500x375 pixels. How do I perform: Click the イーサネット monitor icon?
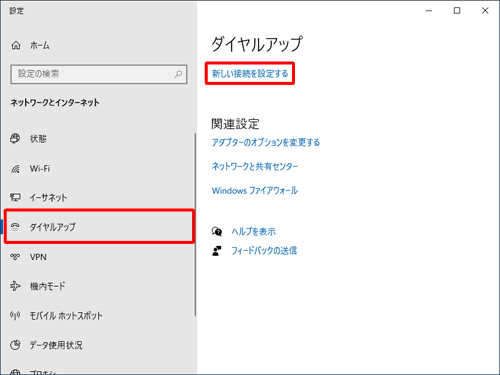[x=15, y=197]
